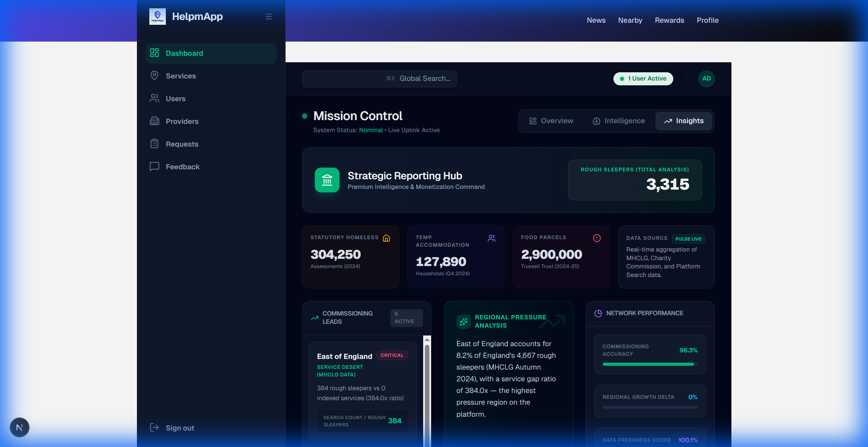Open Services from the sidebar

(x=181, y=76)
